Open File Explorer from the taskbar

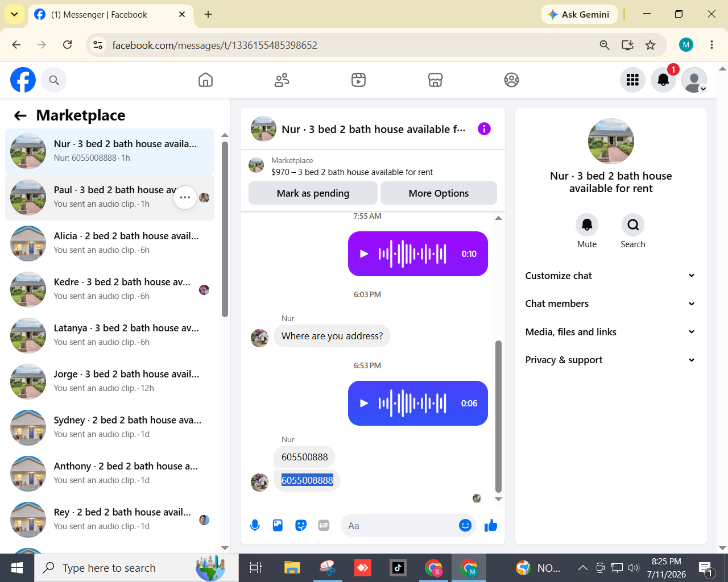292,568
